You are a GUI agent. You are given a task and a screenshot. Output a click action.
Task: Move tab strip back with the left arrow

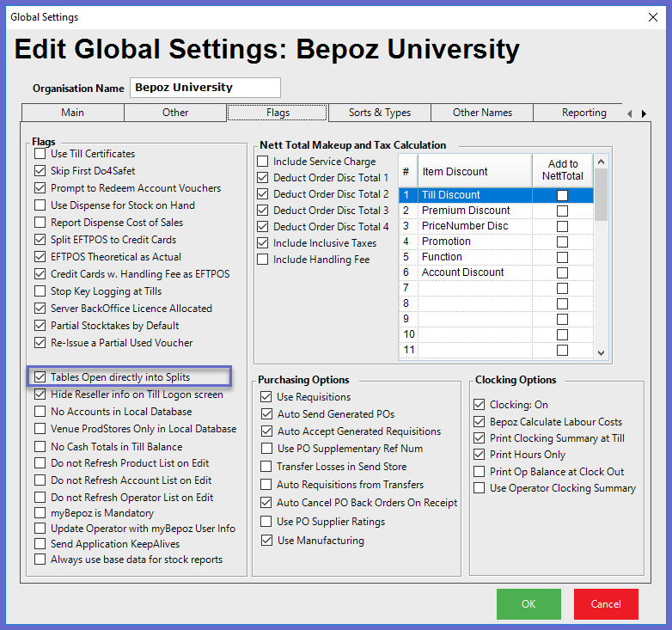(629, 113)
